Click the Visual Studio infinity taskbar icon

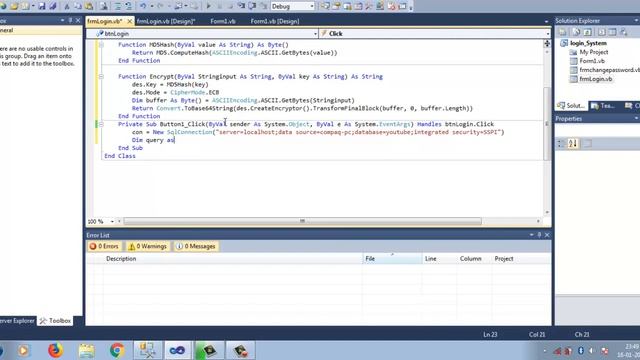click(x=178, y=350)
